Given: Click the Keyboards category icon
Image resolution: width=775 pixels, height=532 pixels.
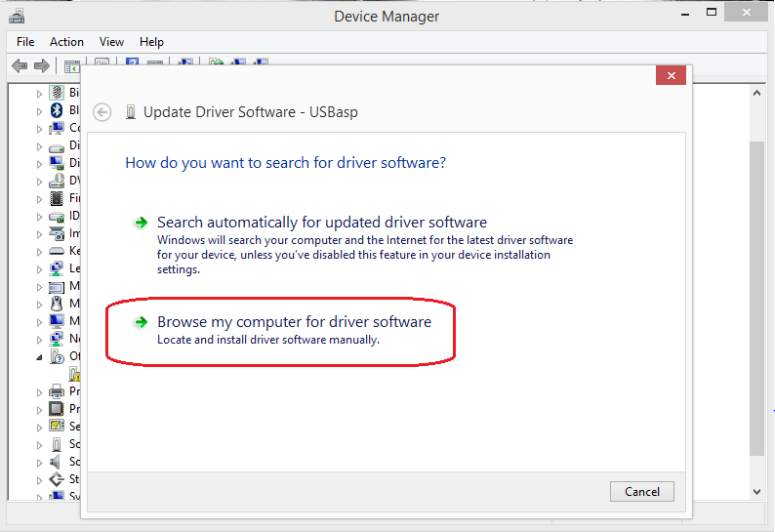Looking at the screenshot, I should pyautogui.click(x=57, y=251).
